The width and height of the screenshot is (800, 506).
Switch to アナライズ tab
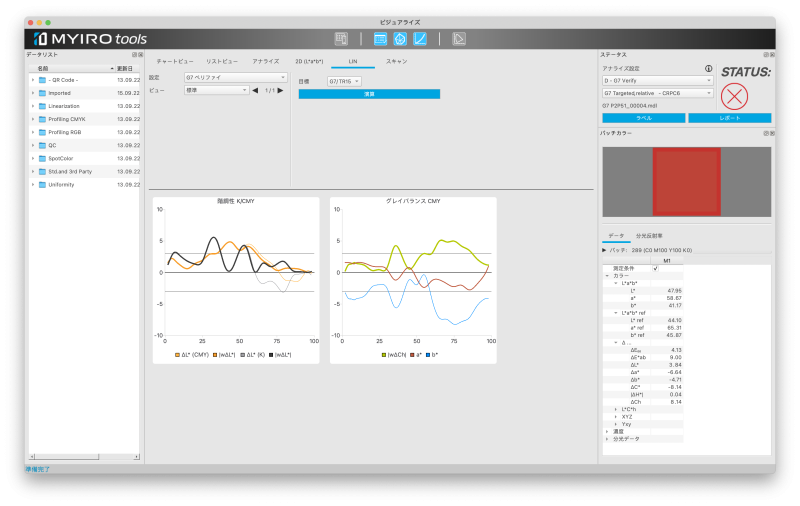[x=266, y=61]
